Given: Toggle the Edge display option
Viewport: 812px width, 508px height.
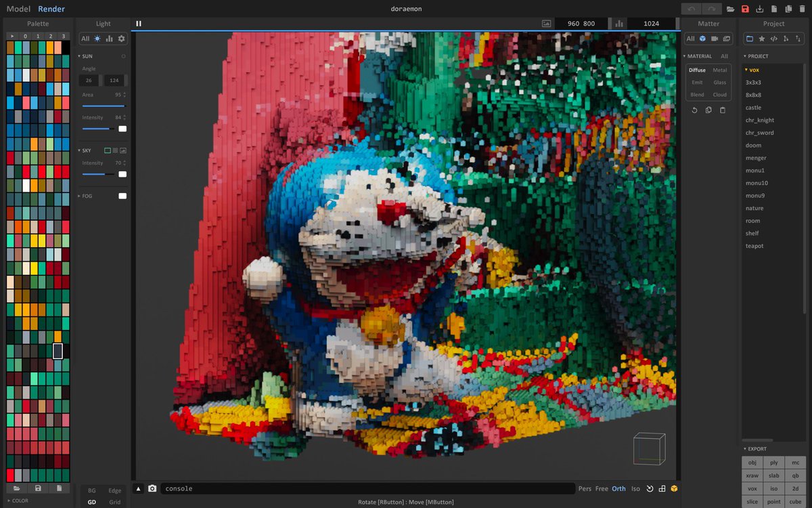Looking at the screenshot, I should 115,490.
